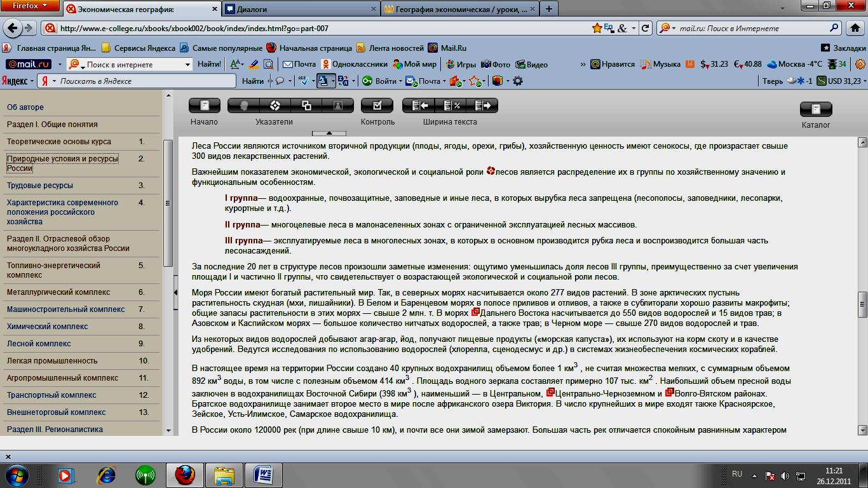Click the red diamond pointer icon in Указатели
This screenshot has height=488, width=868.
(x=275, y=105)
